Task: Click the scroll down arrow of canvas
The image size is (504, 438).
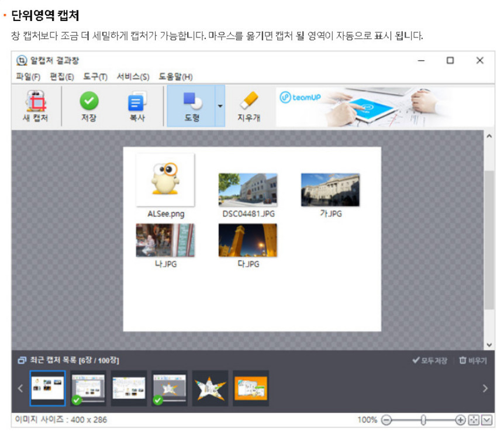Action: (x=489, y=345)
